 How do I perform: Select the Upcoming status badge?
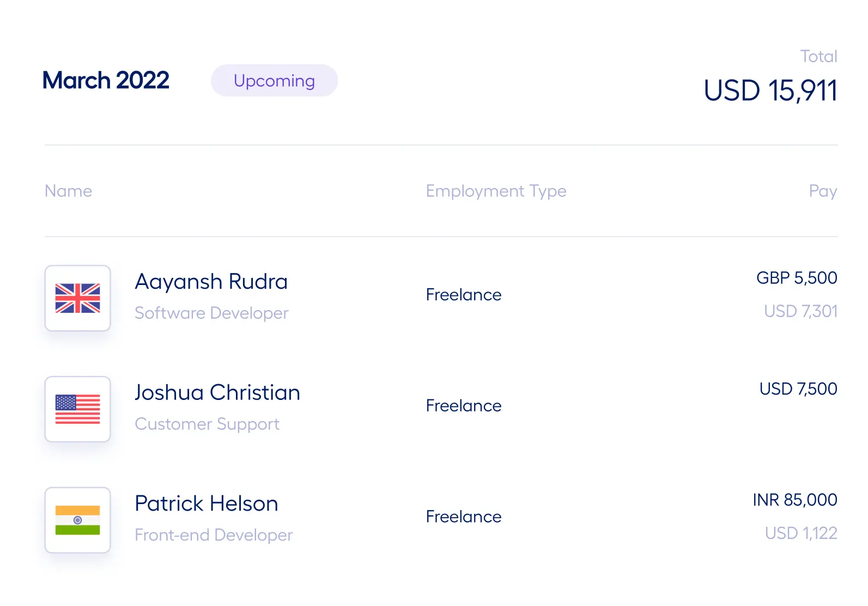[x=274, y=81]
